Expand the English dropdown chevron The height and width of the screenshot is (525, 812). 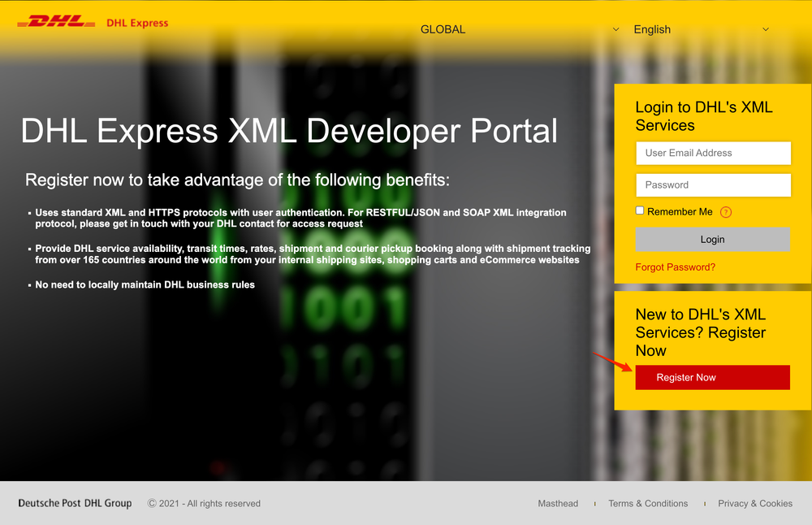(x=765, y=29)
